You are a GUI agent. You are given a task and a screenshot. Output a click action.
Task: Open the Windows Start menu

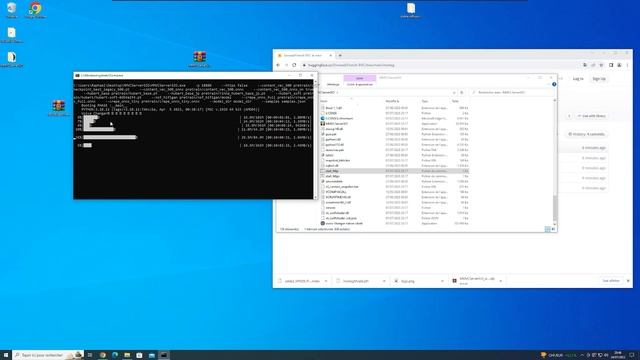coord(6,355)
